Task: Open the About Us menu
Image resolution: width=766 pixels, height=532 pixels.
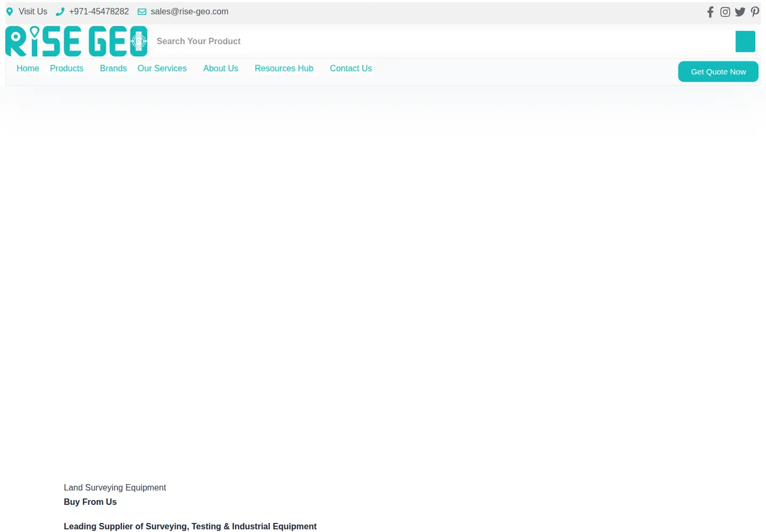Action: click(221, 68)
